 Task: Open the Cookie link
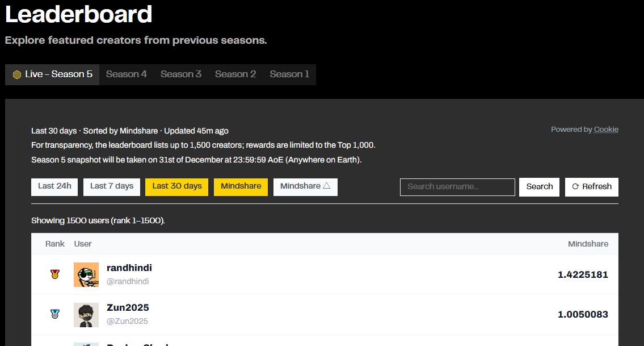[606, 130]
